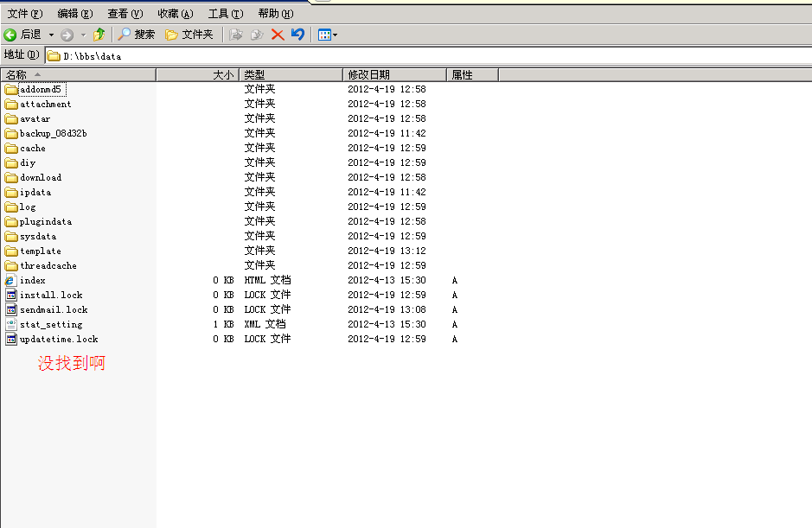Click the Copy To toolbar icon

[x=257, y=35]
